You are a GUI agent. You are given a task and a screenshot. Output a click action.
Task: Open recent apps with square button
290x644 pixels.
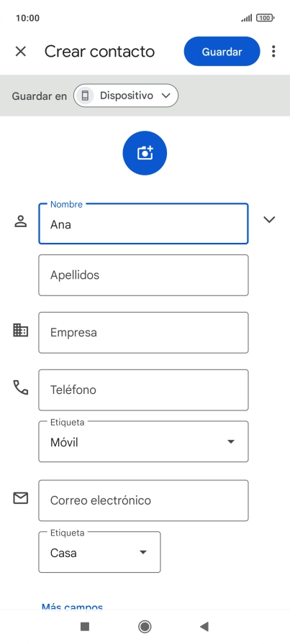(85, 626)
